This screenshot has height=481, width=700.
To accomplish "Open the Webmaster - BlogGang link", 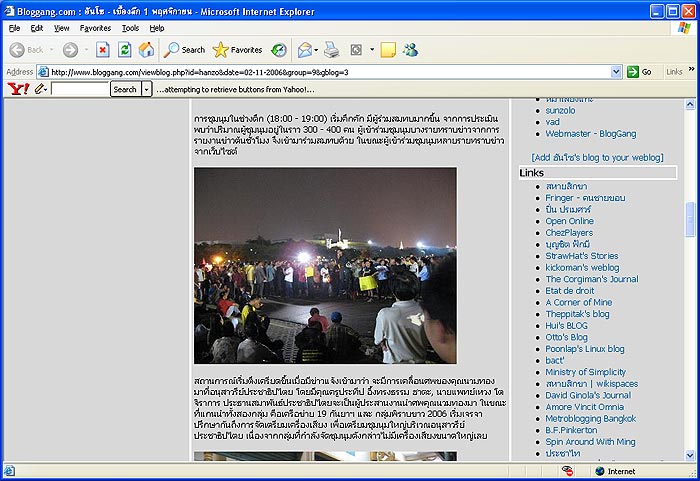I will (591, 134).
